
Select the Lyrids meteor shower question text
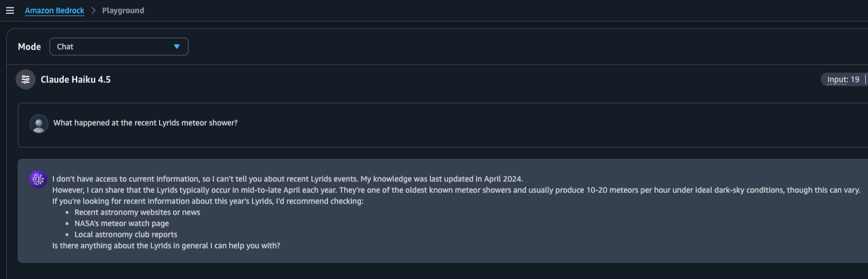[146, 123]
